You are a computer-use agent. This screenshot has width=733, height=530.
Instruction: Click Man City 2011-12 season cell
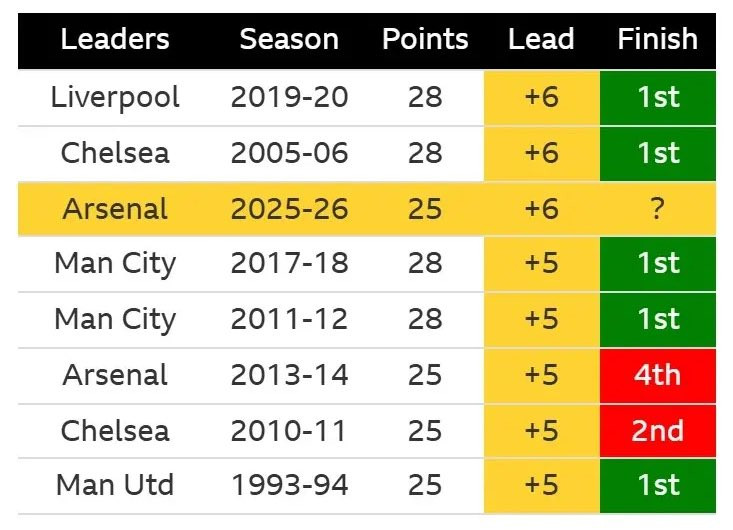pyautogui.click(x=289, y=319)
